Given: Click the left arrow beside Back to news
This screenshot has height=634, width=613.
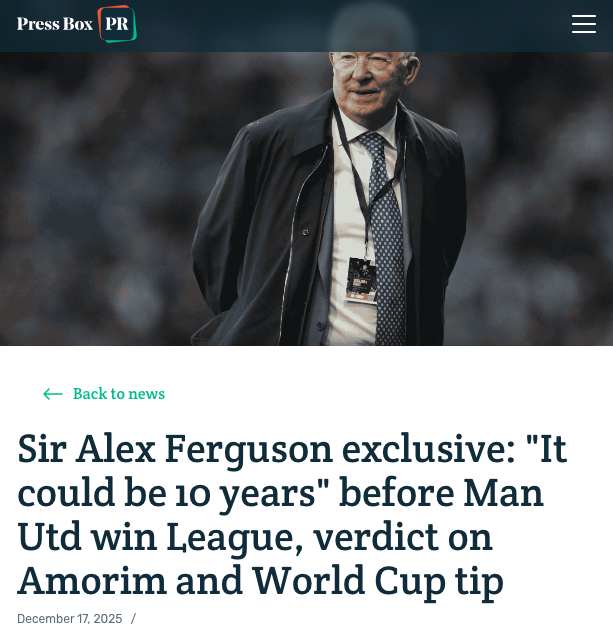Looking at the screenshot, I should [x=53, y=394].
